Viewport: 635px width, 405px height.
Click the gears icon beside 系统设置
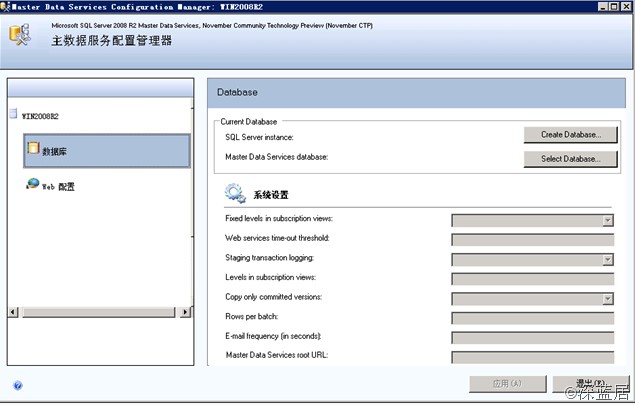(235, 193)
